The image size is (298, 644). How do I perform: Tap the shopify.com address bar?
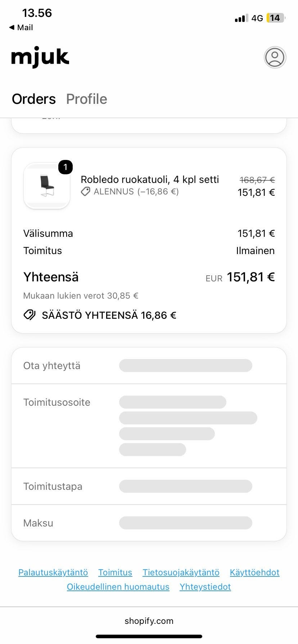[149, 621]
